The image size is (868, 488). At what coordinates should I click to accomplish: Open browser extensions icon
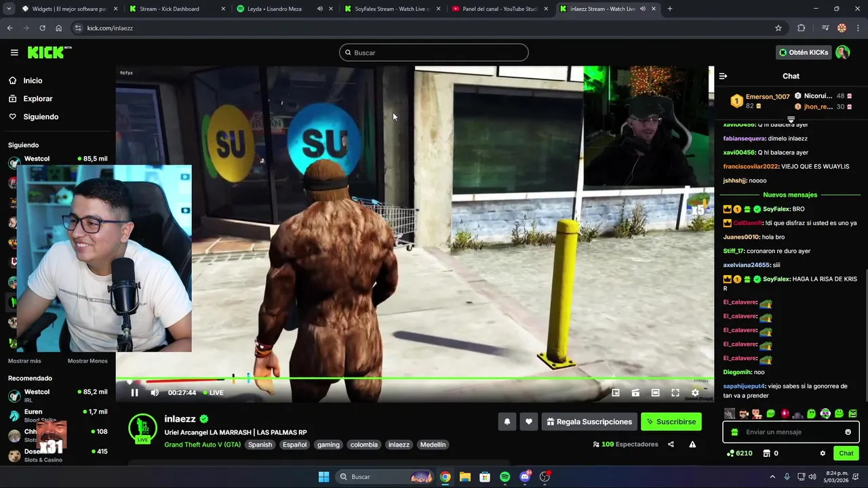(801, 28)
